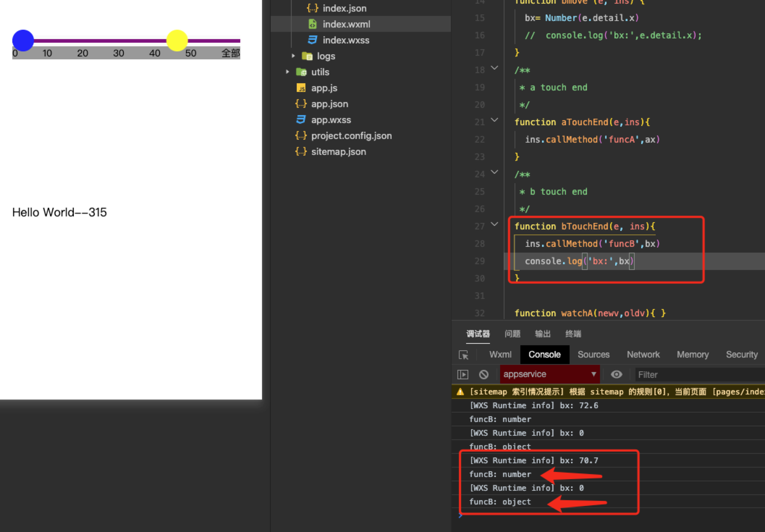Expand the utils folder

(x=287, y=72)
